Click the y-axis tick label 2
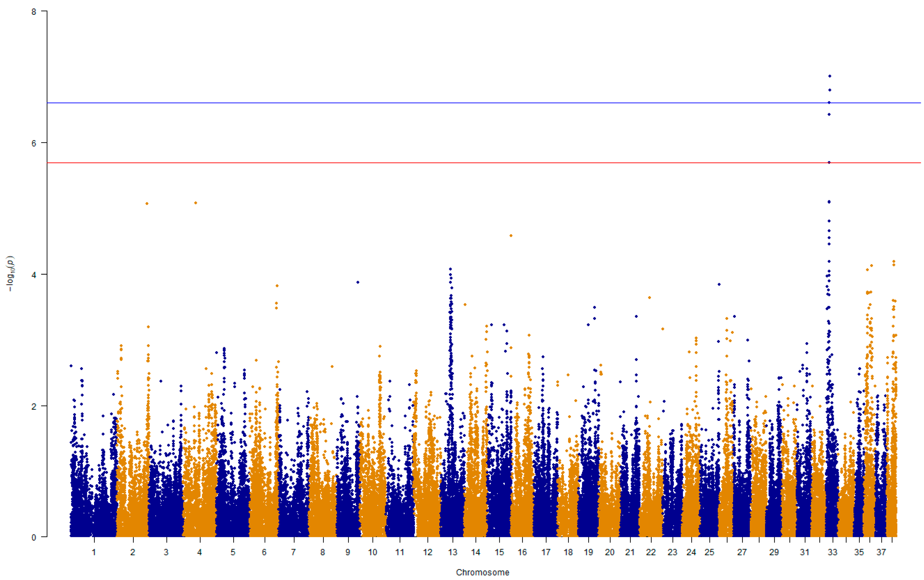 34,406
